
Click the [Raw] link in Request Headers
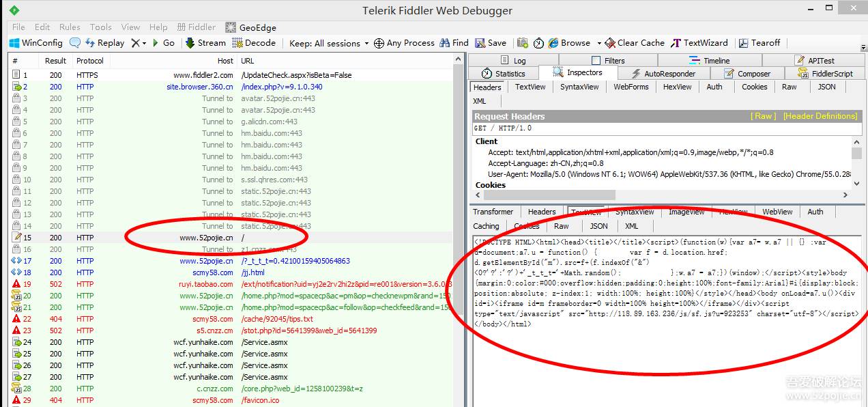(x=763, y=116)
